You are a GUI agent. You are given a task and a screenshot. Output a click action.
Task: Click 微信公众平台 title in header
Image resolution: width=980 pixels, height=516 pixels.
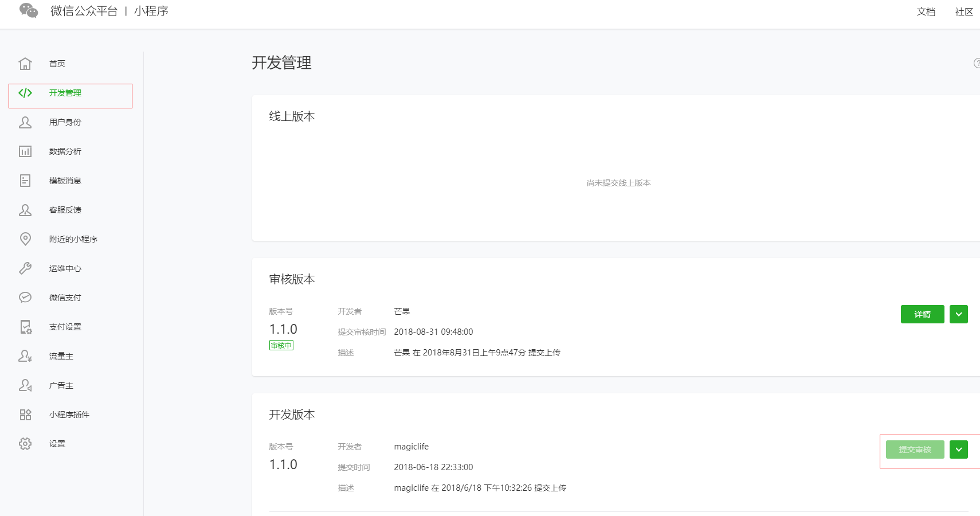[84, 11]
